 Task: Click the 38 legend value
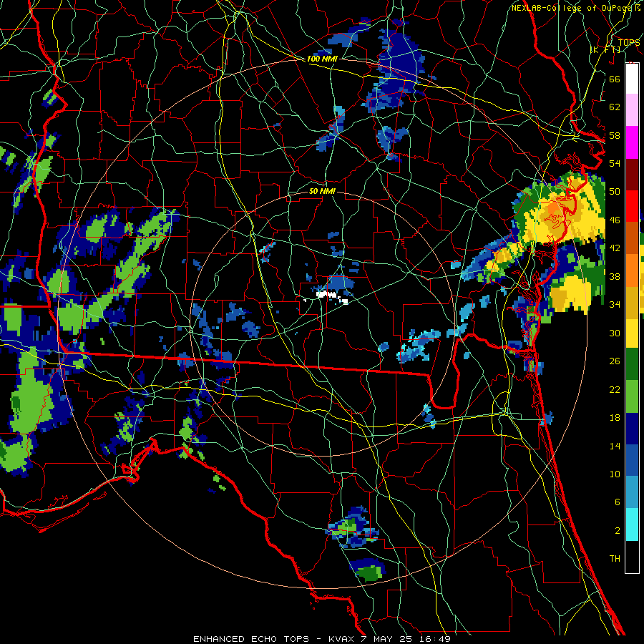coord(615,276)
